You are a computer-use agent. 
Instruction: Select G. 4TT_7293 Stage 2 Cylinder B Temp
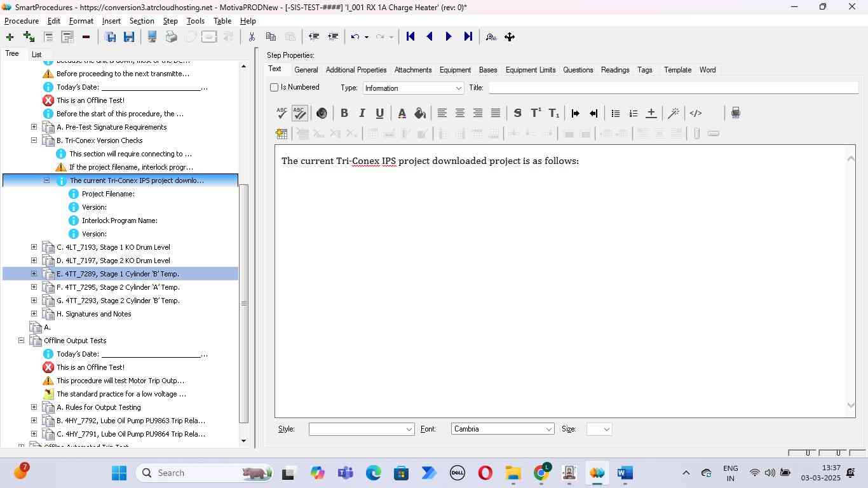coord(118,301)
